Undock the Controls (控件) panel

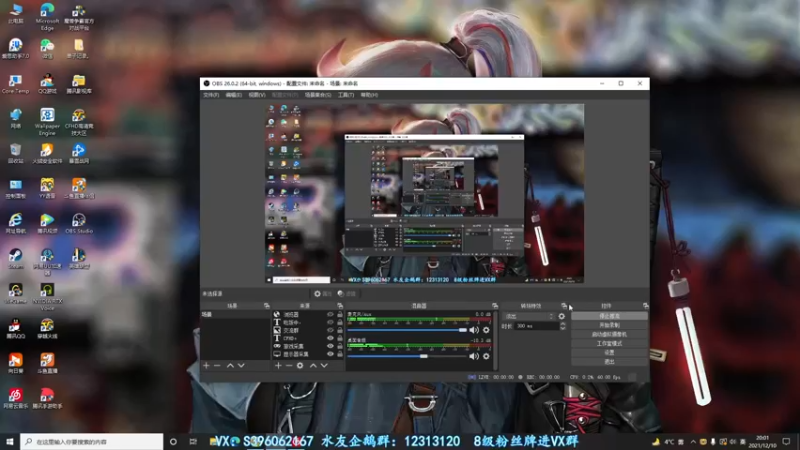click(645, 306)
